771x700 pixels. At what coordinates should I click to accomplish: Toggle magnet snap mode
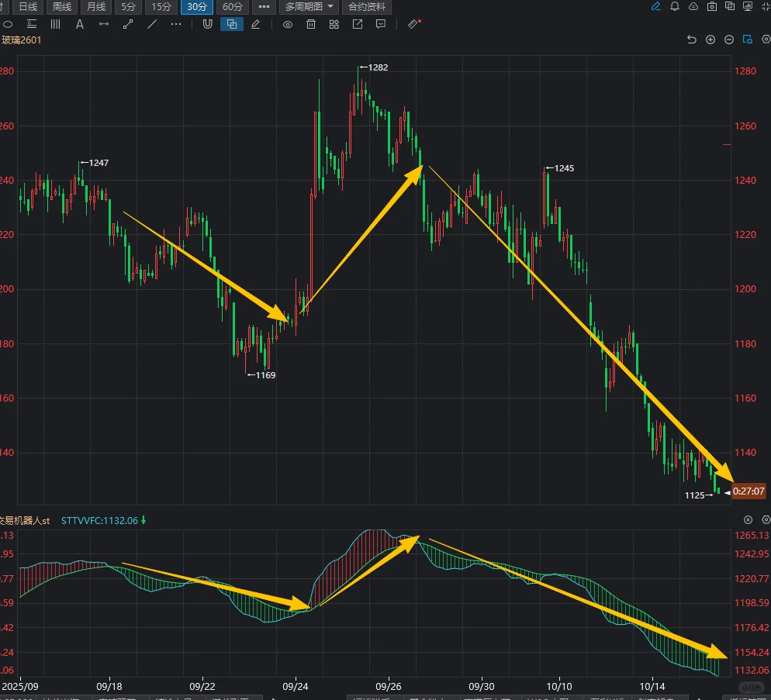pyautogui.click(x=208, y=24)
